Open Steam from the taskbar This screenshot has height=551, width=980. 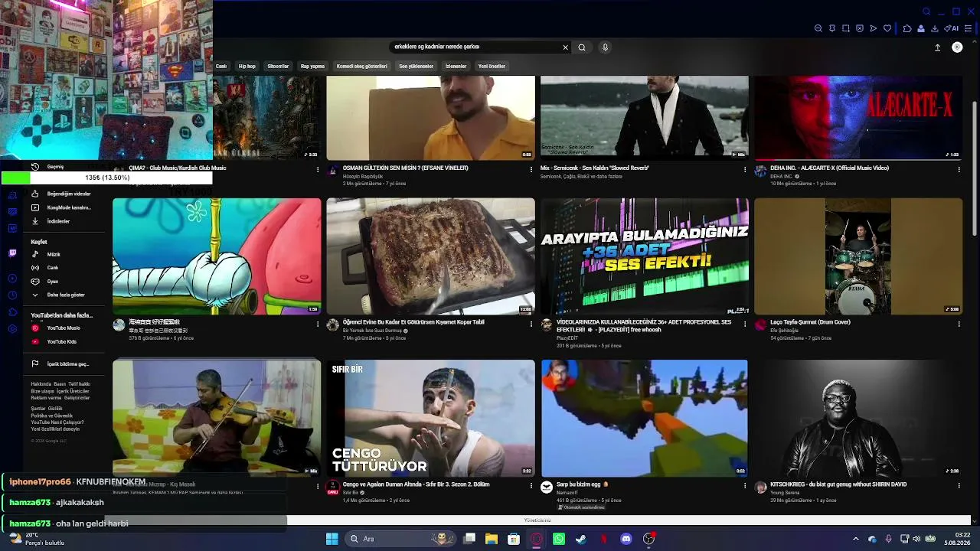(581, 539)
